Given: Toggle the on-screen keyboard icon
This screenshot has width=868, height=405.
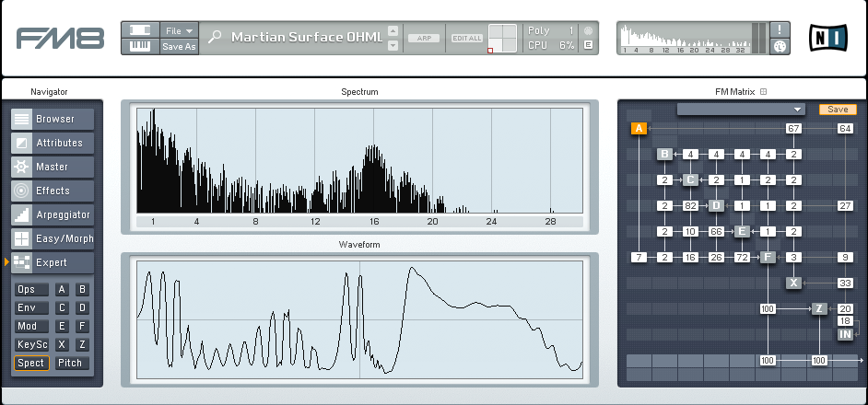Looking at the screenshot, I should (x=140, y=46).
